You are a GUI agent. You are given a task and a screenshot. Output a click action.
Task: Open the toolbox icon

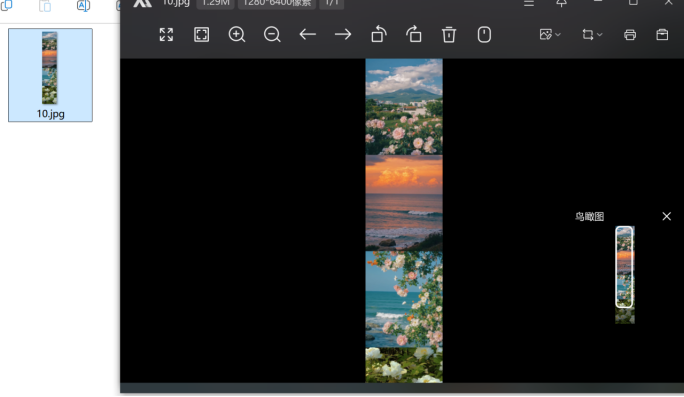coord(662,34)
